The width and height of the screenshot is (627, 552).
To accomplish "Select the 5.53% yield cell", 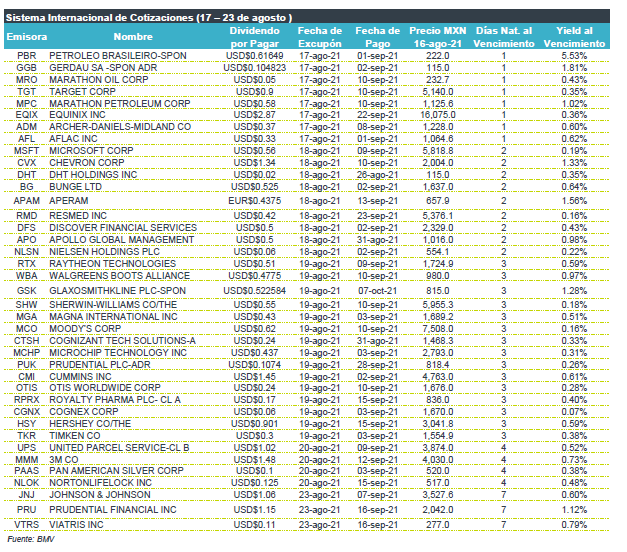I will click(x=575, y=56).
